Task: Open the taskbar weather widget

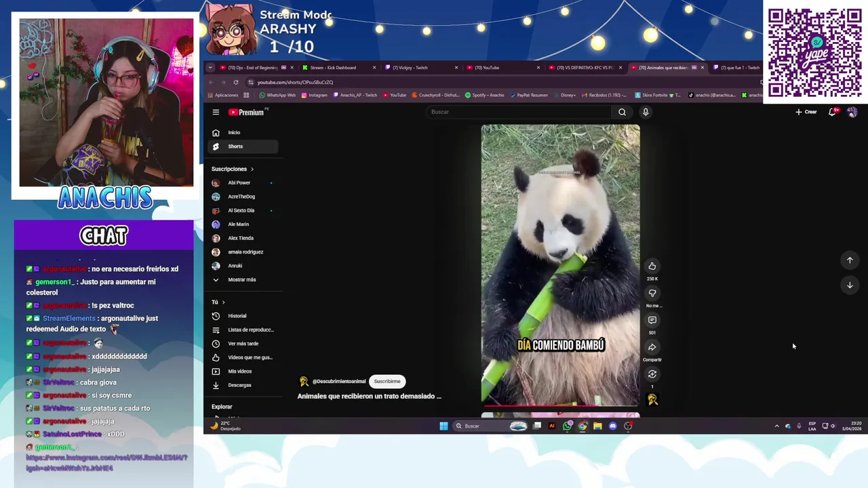Action: (x=226, y=426)
